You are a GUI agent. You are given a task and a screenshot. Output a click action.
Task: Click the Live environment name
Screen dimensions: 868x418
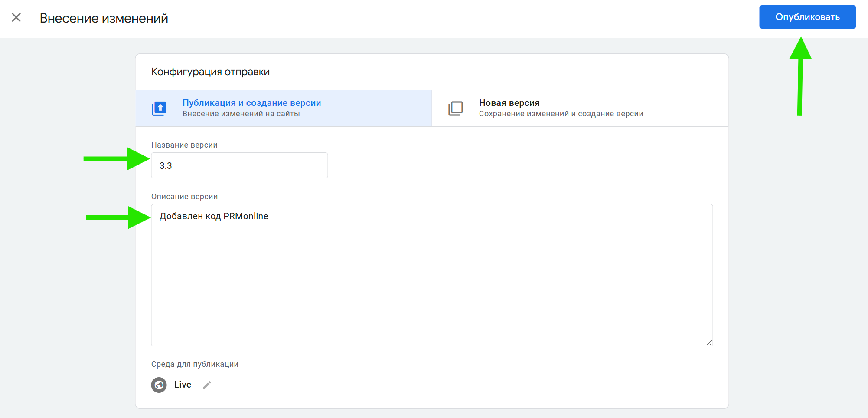coord(183,385)
